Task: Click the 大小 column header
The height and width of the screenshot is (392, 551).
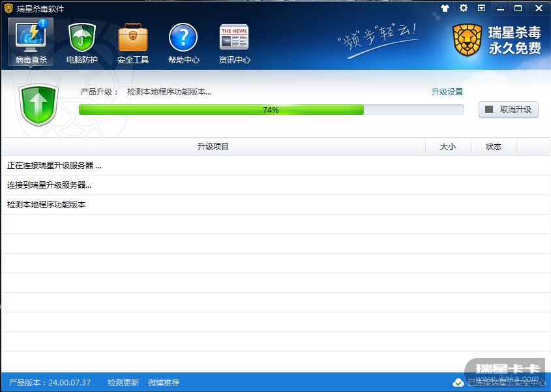Action: [x=448, y=147]
